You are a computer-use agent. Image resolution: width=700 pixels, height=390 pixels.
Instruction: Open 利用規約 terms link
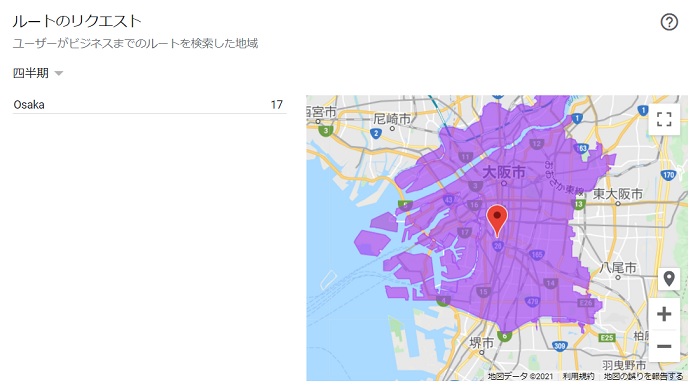click(578, 376)
